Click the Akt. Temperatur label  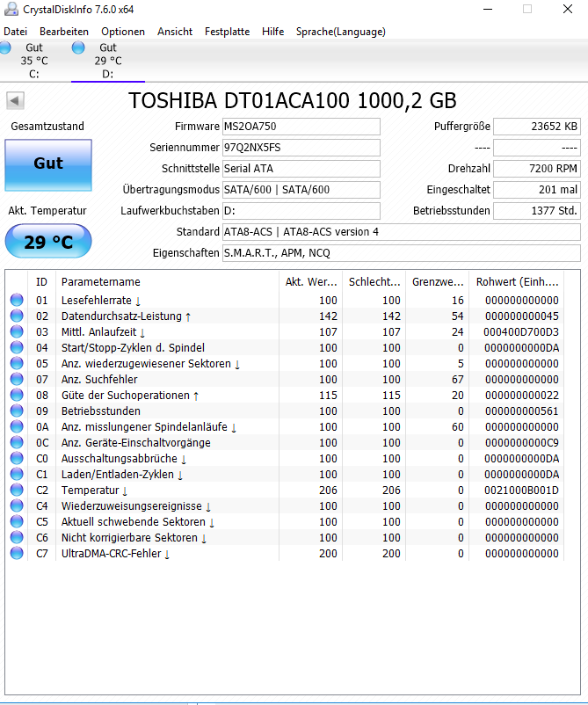(47, 210)
